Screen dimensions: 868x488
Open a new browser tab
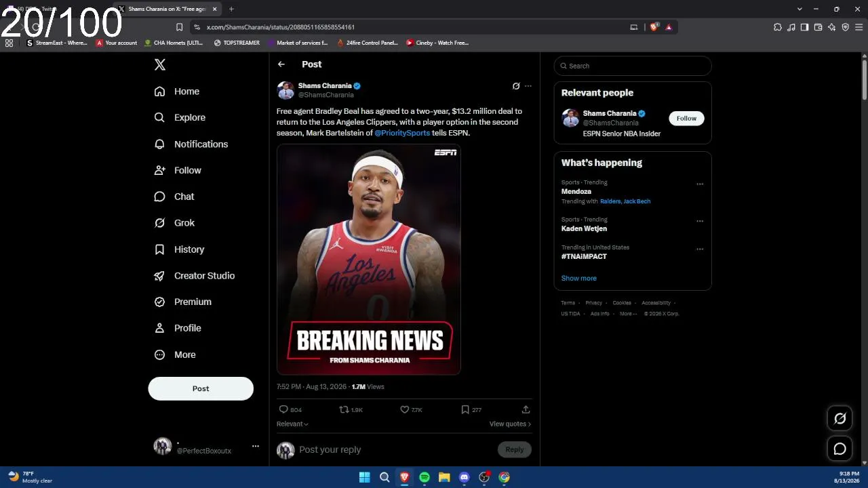[x=231, y=9]
